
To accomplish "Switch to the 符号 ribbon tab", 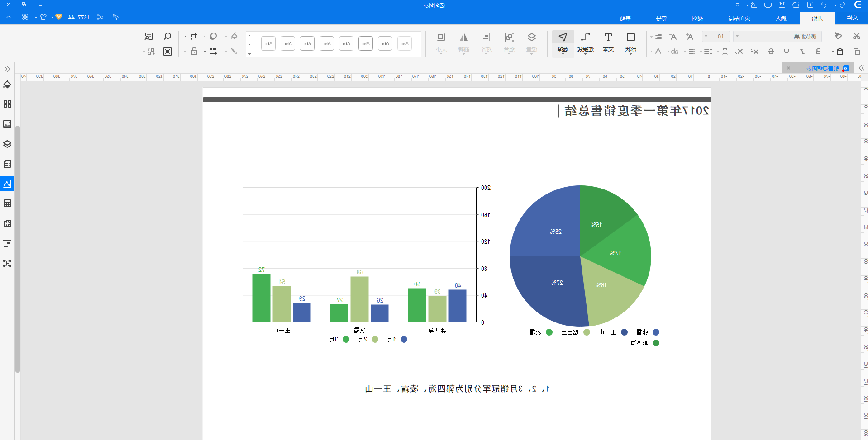I will 662,18.
